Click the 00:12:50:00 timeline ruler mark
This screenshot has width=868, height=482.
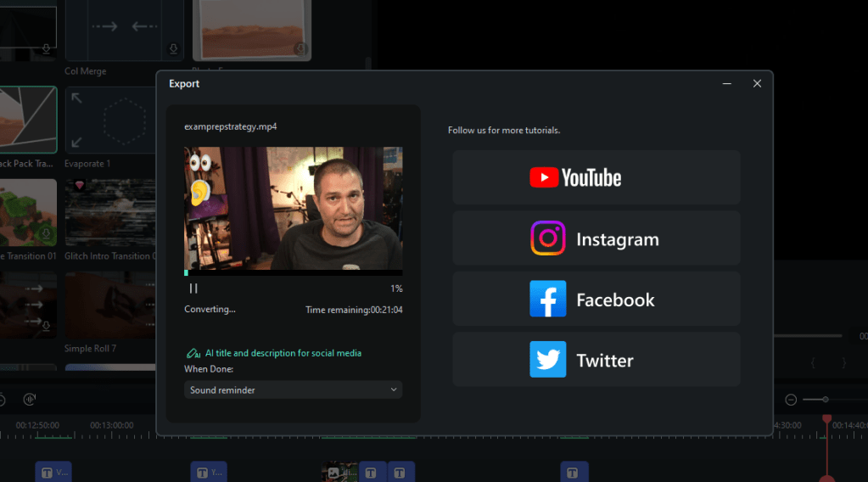click(37, 425)
